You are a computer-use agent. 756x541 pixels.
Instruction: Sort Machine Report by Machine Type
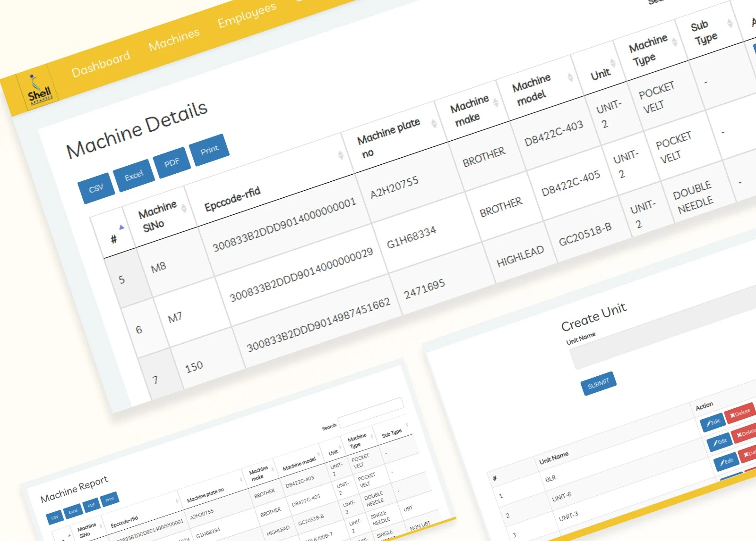pos(372,436)
